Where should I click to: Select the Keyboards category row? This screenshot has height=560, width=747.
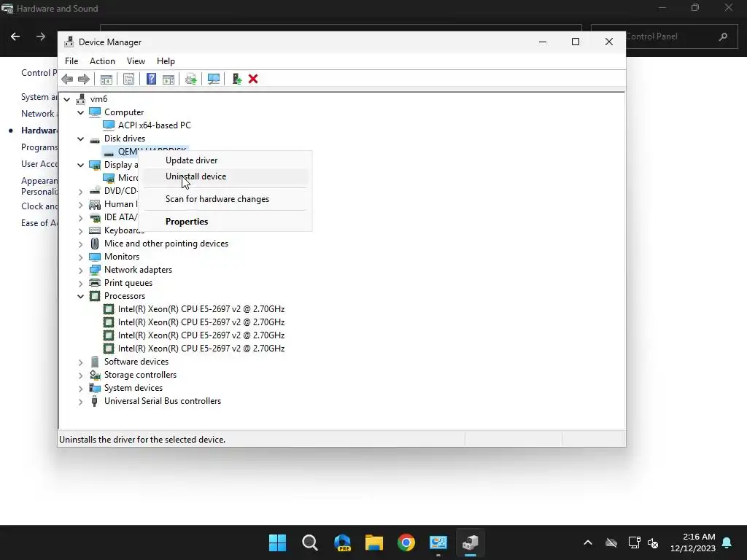tap(116, 230)
